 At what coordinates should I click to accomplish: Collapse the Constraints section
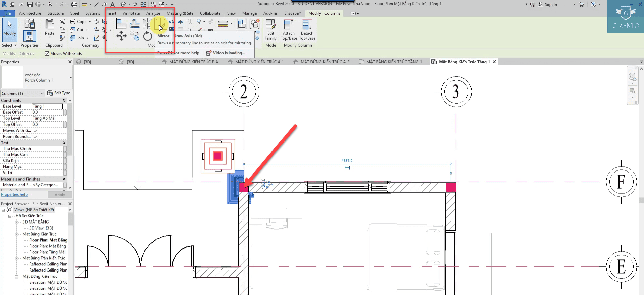(64, 101)
